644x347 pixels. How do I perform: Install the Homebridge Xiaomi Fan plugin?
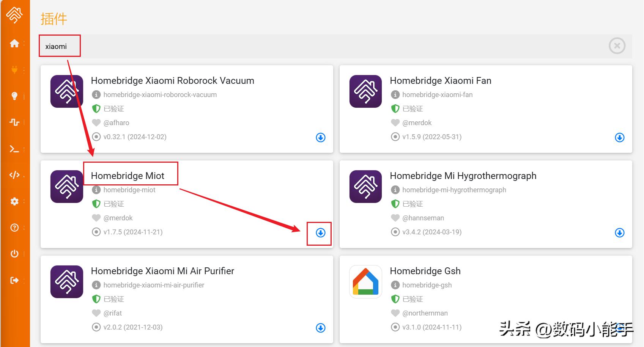click(620, 138)
